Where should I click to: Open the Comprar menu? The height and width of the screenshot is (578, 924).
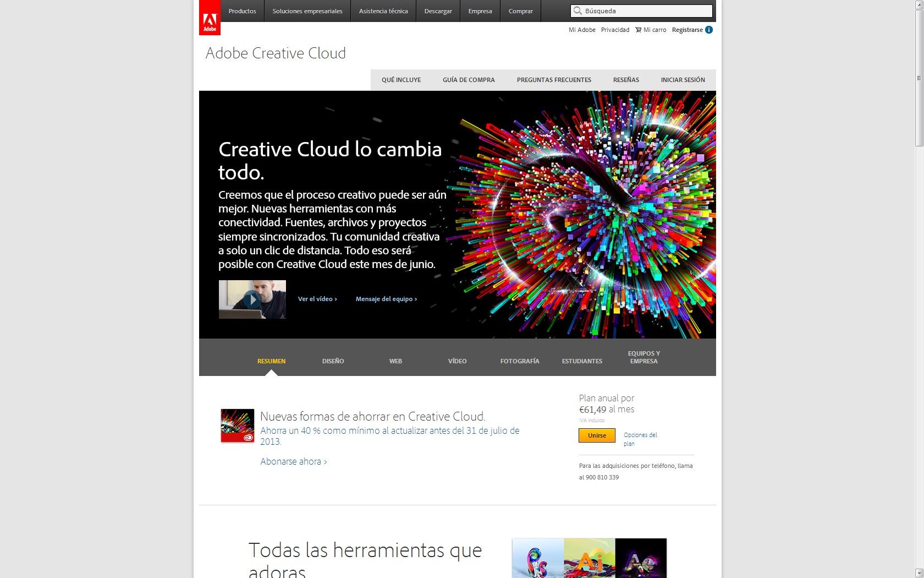point(521,11)
